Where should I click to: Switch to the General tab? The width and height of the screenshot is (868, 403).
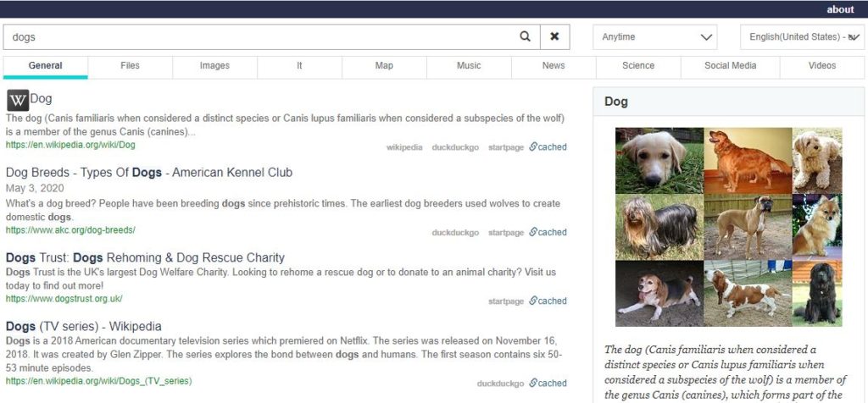tap(46, 66)
